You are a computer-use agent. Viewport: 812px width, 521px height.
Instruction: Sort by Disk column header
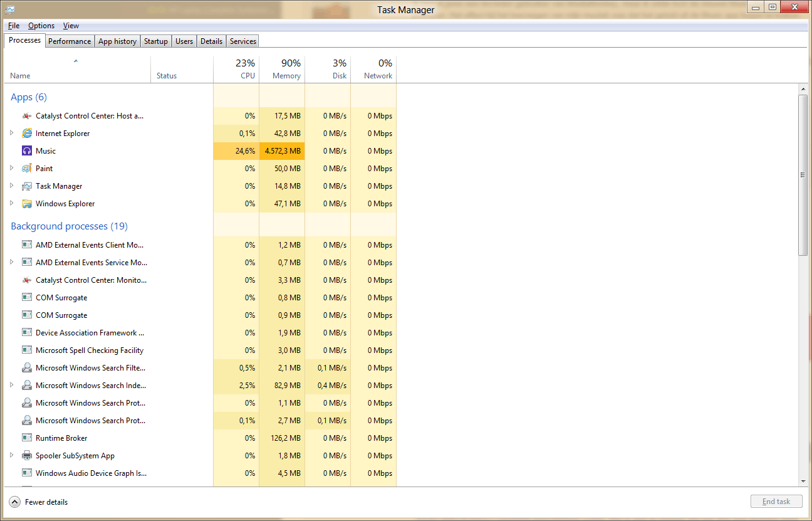point(328,70)
